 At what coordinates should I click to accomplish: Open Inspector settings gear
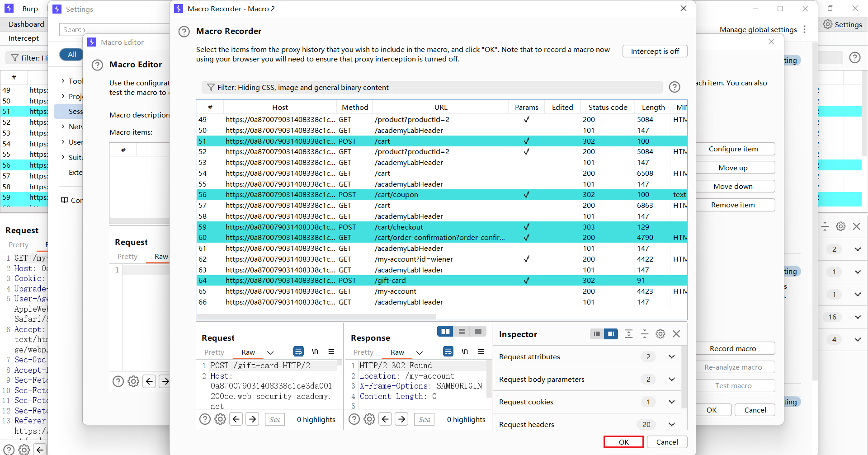[660, 334]
